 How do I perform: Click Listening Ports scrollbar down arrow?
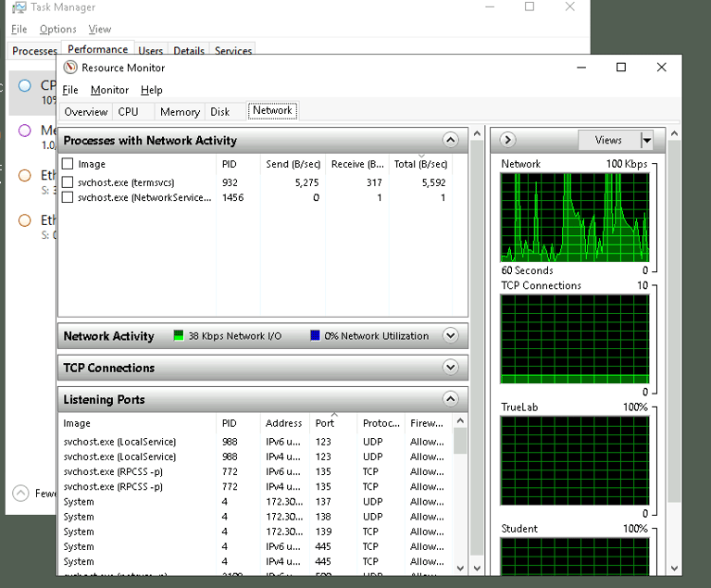pos(460,568)
